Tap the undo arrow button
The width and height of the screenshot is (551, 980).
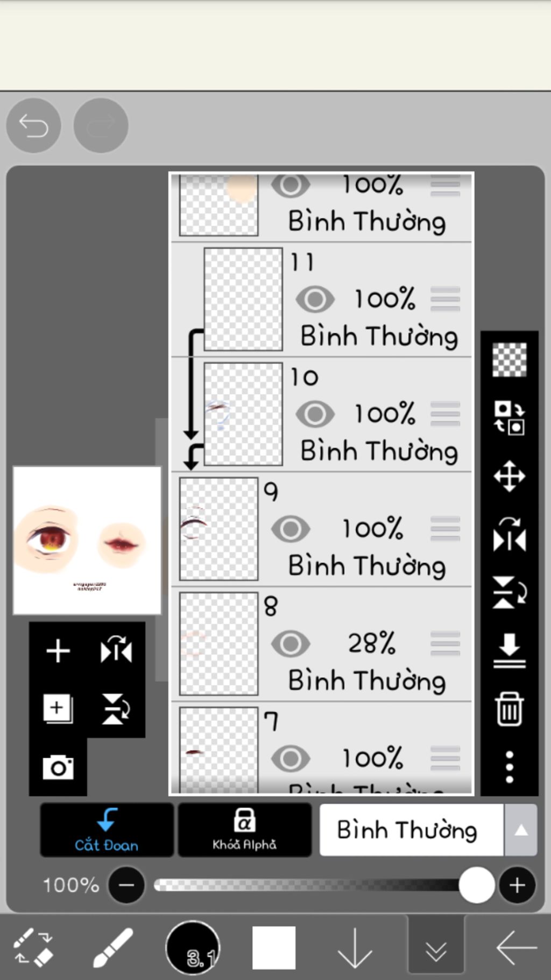[x=33, y=126]
